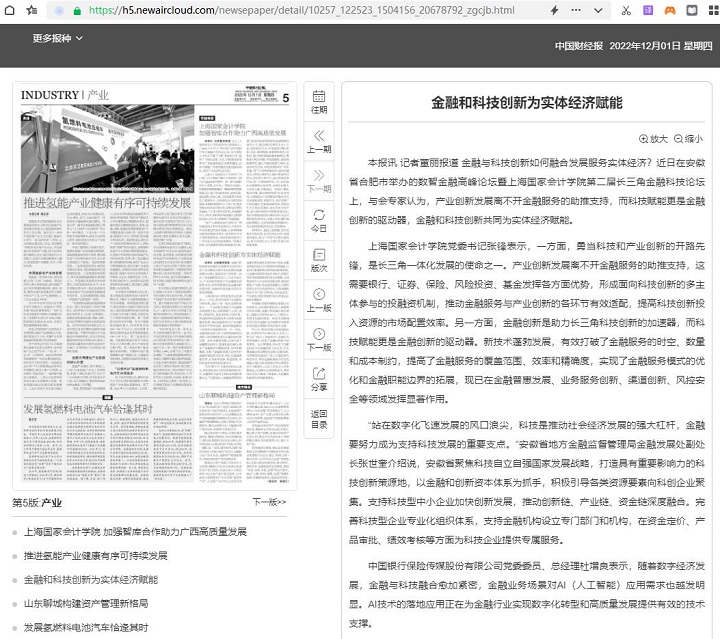The image size is (720, 639).
Task: Jump to today's issue (今日)
Action: (x=319, y=220)
